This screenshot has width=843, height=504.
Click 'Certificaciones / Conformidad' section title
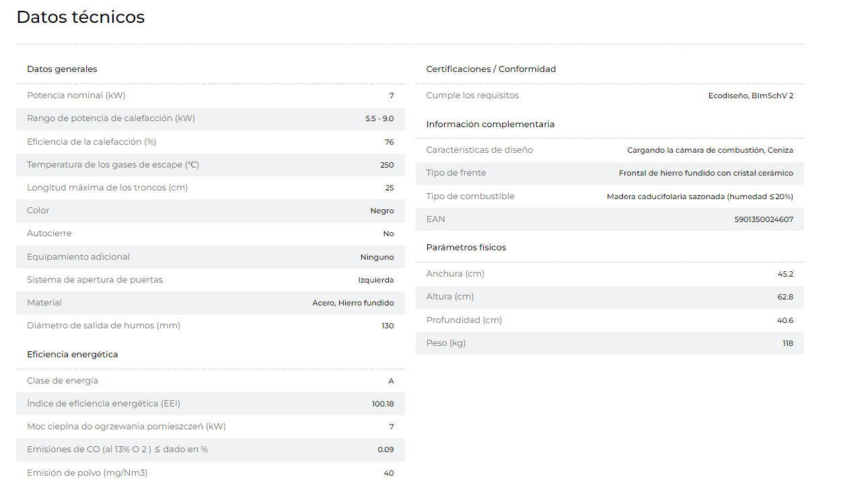point(491,69)
